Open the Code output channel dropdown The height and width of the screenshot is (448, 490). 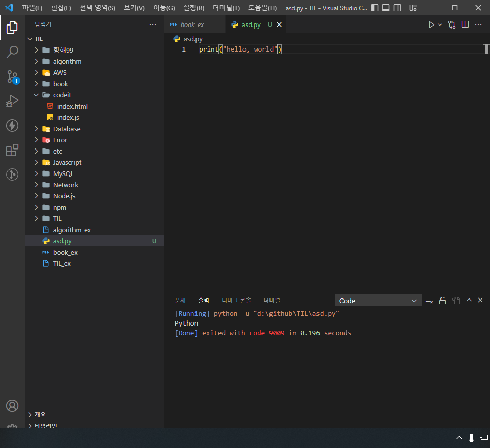tap(378, 301)
